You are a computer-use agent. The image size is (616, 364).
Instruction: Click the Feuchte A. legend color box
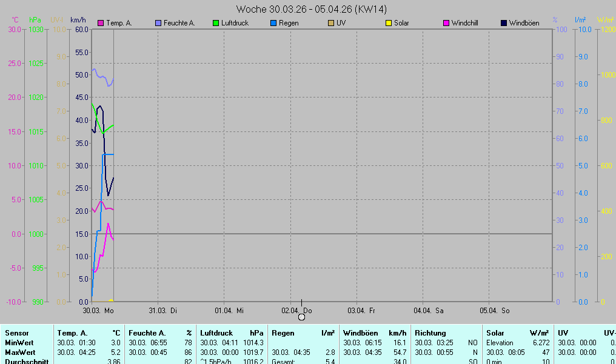[x=159, y=23]
